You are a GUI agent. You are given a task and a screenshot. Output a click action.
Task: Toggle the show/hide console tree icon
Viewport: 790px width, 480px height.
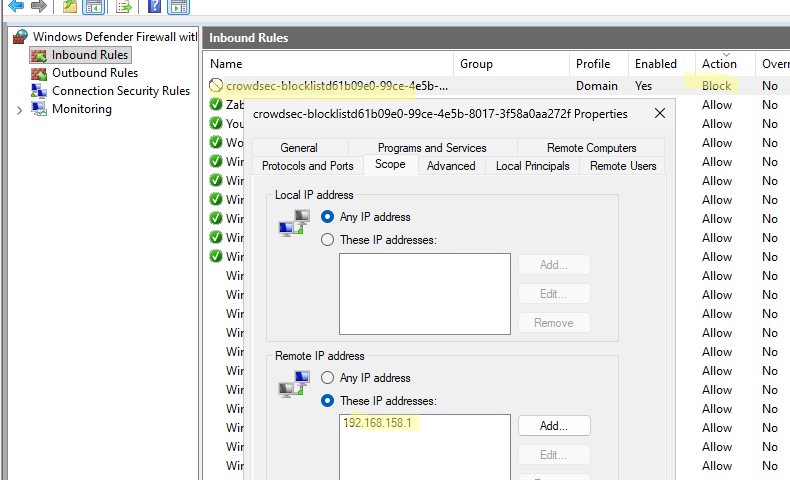[x=94, y=7]
